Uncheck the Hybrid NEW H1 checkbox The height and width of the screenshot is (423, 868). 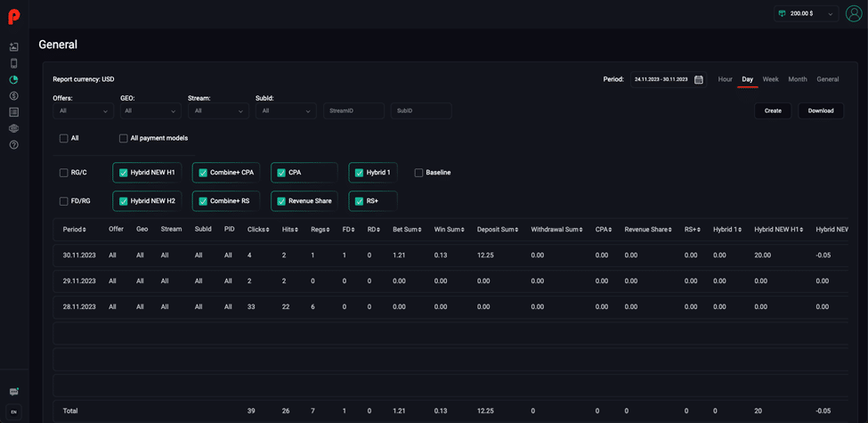pyautogui.click(x=124, y=173)
